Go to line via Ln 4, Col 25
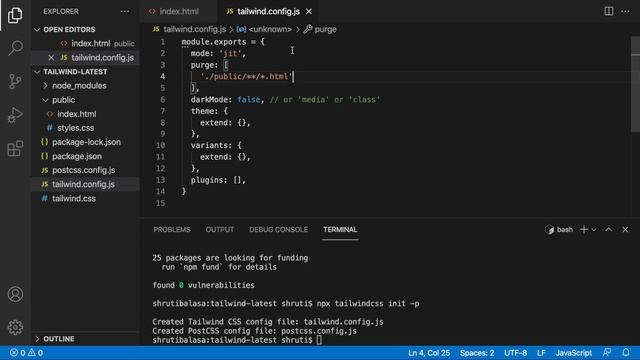 tap(429, 353)
